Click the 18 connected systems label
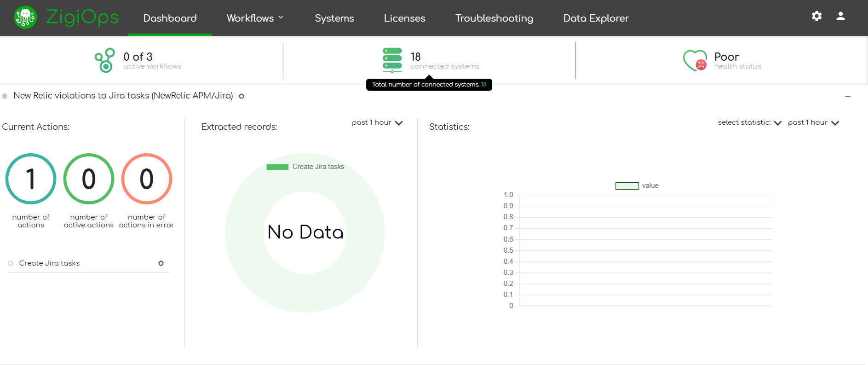 445,60
